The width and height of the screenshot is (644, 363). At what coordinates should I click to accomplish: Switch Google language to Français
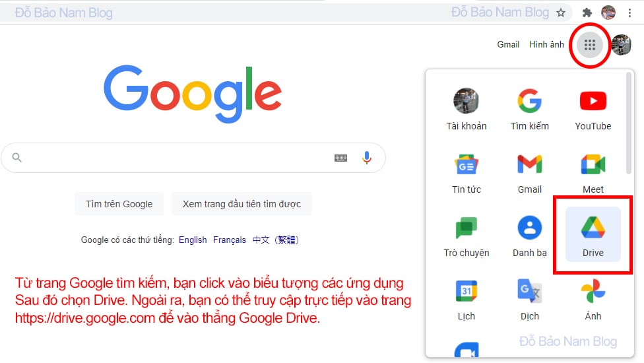[229, 240]
